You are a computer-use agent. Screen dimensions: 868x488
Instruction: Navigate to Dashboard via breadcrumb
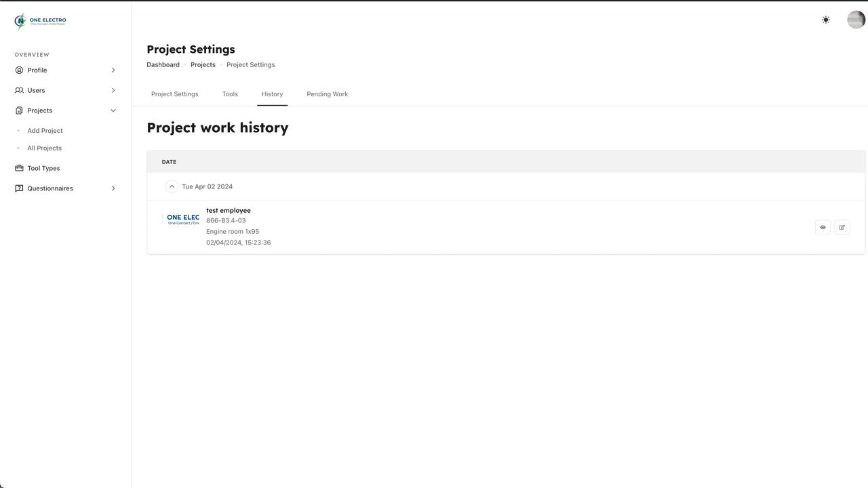[163, 65]
